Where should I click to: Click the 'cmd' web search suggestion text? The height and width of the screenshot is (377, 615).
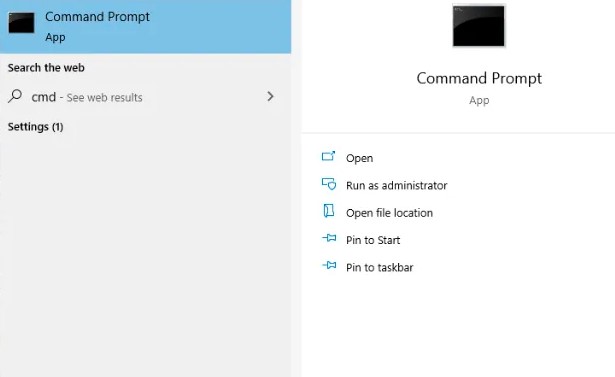click(x=44, y=97)
